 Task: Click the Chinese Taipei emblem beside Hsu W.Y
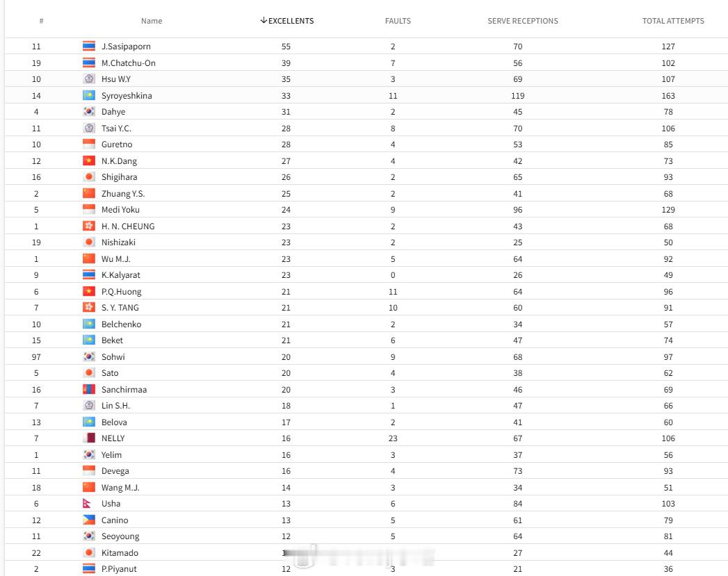click(x=89, y=79)
